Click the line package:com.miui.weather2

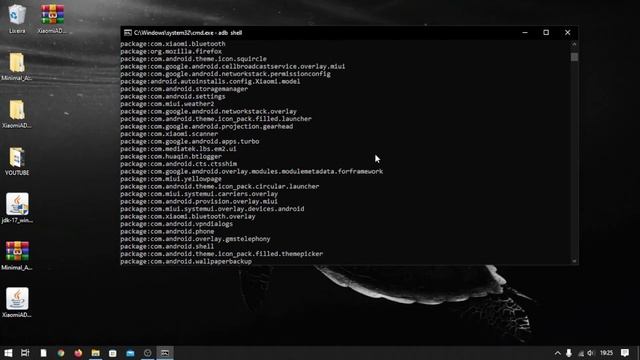(167, 104)
